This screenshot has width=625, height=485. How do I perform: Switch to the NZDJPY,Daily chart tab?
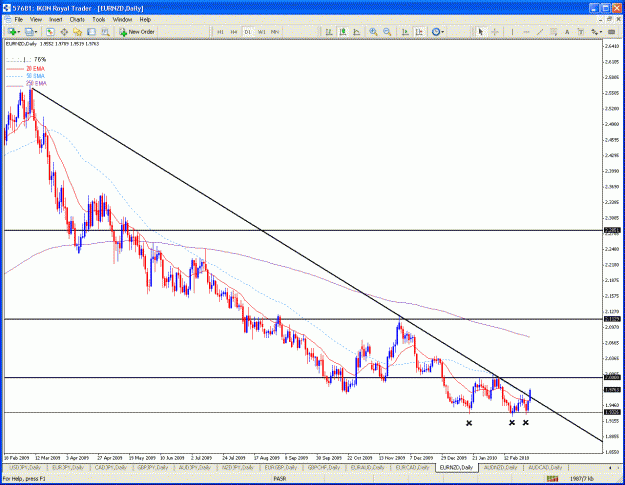[x=238, y=467]
